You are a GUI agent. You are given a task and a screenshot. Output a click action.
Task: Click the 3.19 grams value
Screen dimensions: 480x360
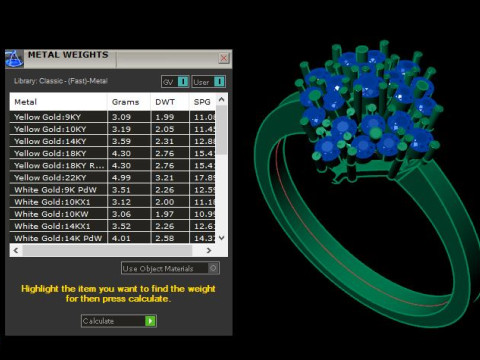[121, 129]
